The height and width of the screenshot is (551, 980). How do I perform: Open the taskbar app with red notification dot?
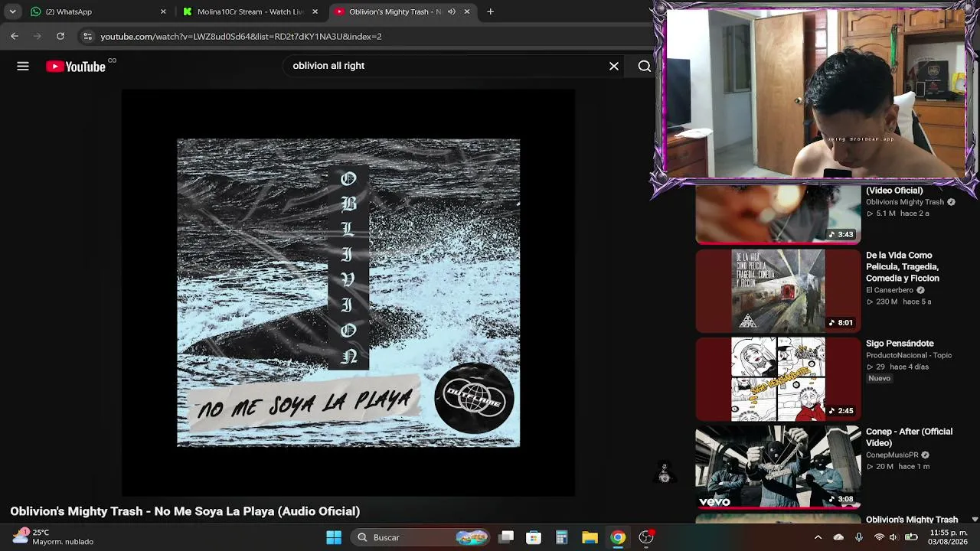point(646,537)
